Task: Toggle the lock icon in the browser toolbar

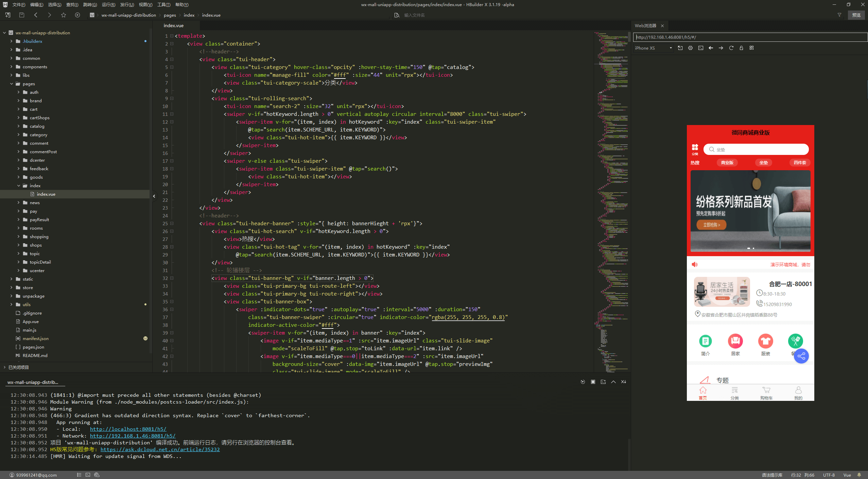Action: [741, 48]
